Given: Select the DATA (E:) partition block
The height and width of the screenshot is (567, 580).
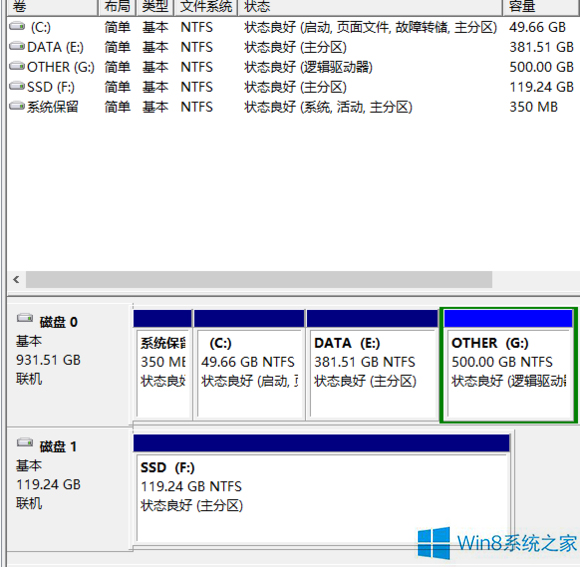Looking at the screenshot, I should coord(372,365).
